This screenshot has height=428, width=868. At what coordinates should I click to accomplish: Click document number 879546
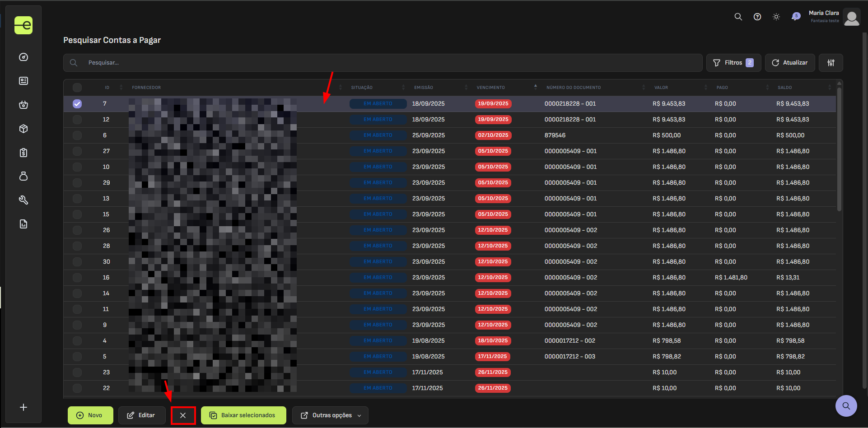555,135
